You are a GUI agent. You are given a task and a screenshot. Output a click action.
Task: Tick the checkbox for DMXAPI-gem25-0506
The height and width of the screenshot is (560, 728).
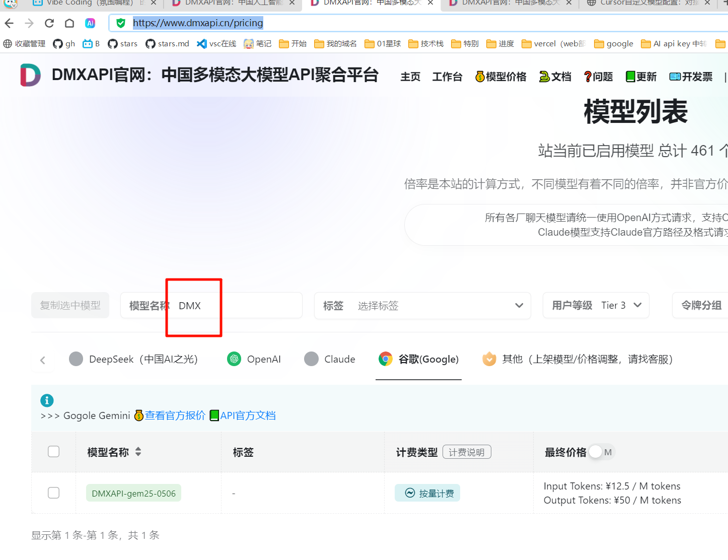tap(53, 493)
